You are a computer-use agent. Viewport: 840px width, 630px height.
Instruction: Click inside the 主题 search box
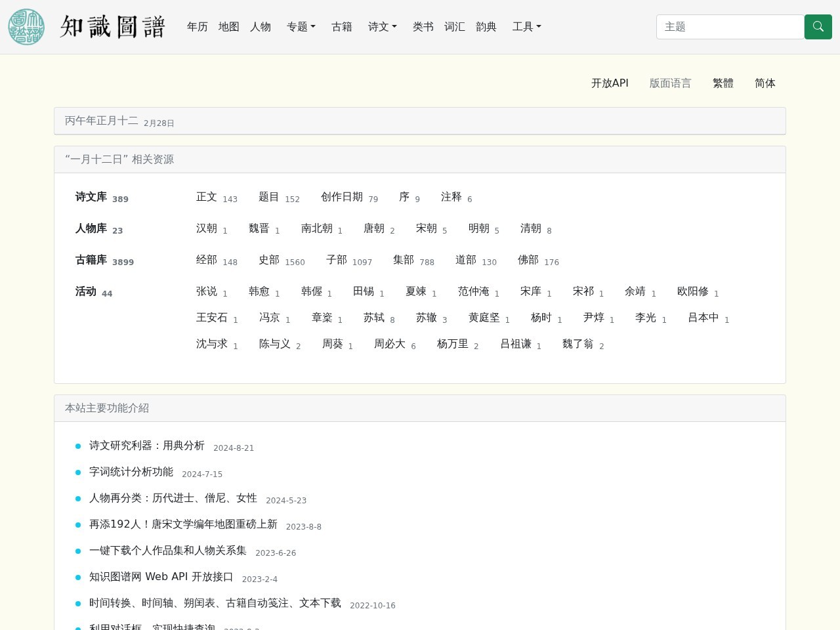tap(728, 27)
